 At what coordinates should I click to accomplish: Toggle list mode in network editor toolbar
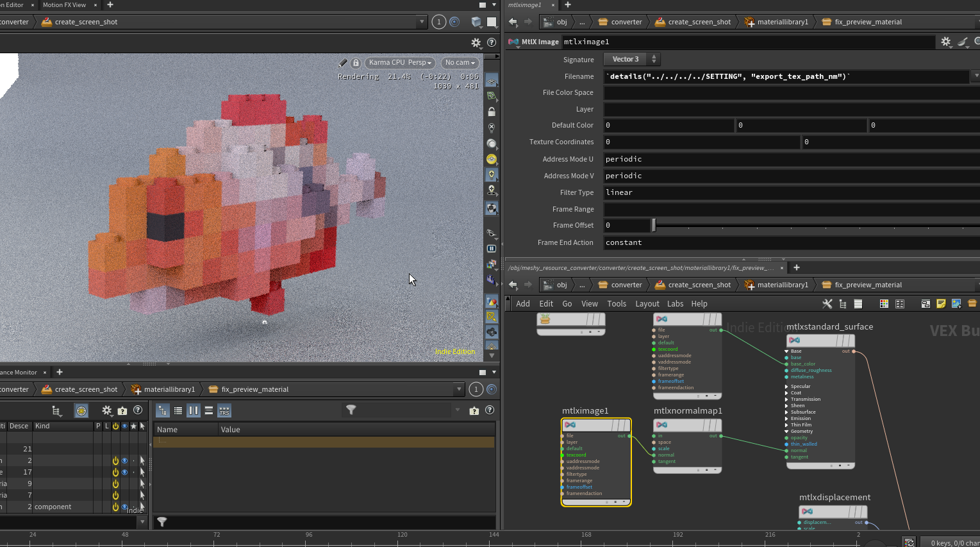(x=858, y=304)
